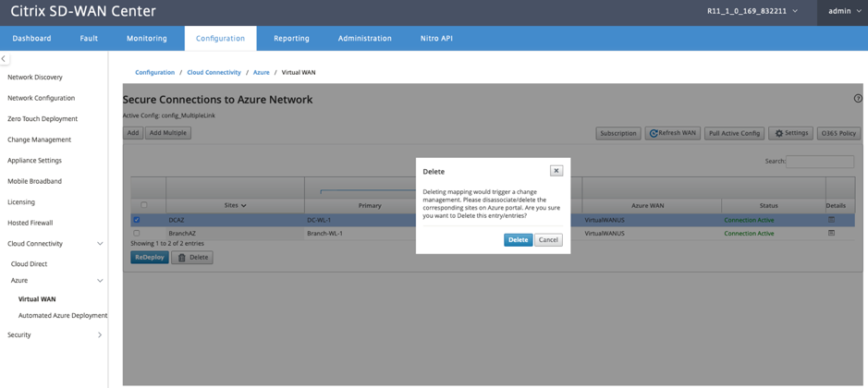
Task: Open the Administration tab
Action: [x=365, y=38]
